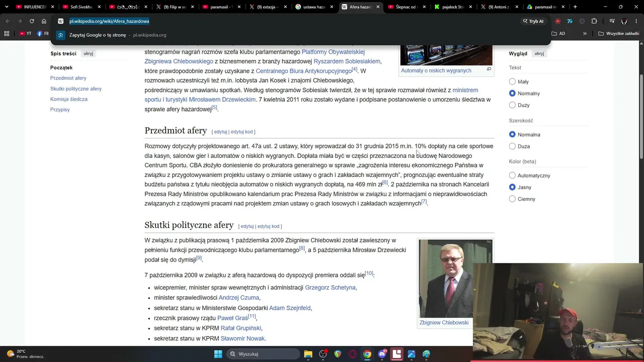Select Normalny text size
644x362 pixels.
[x=512, y=93]
